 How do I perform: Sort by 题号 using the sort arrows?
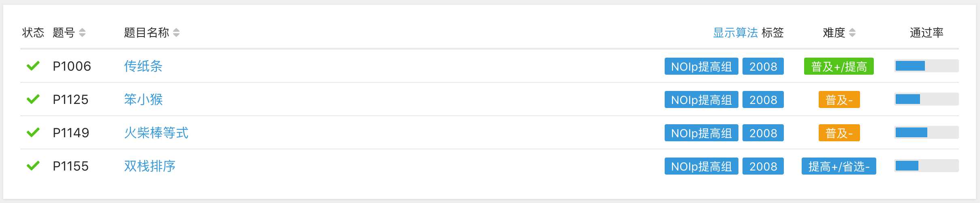[82, 32]
